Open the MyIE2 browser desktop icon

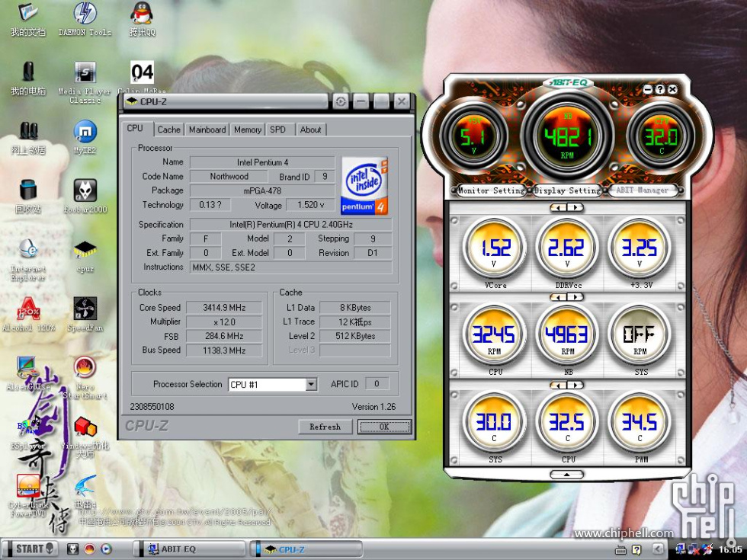pos(85,137)
